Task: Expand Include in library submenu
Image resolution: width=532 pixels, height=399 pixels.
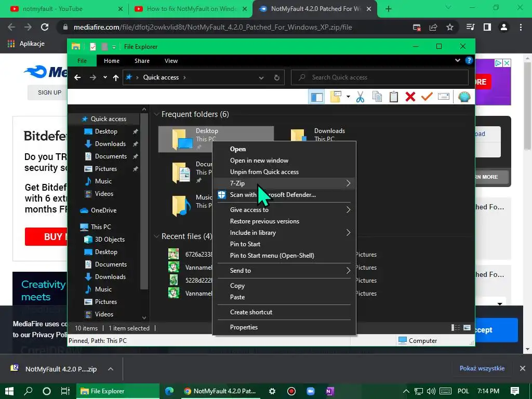Action: coord(284,233)
